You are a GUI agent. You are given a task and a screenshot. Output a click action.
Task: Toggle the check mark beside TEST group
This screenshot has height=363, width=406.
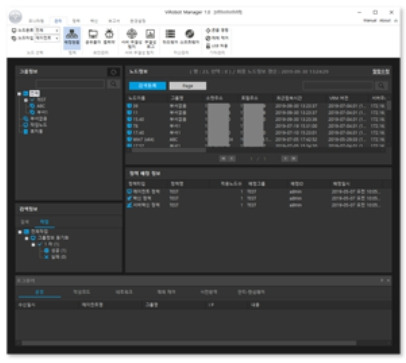32,100
